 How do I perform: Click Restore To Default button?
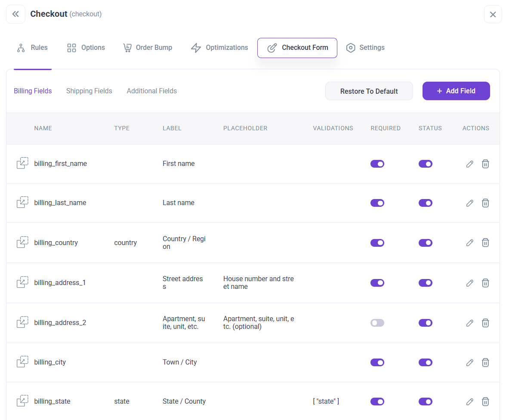tap(369, 91)
